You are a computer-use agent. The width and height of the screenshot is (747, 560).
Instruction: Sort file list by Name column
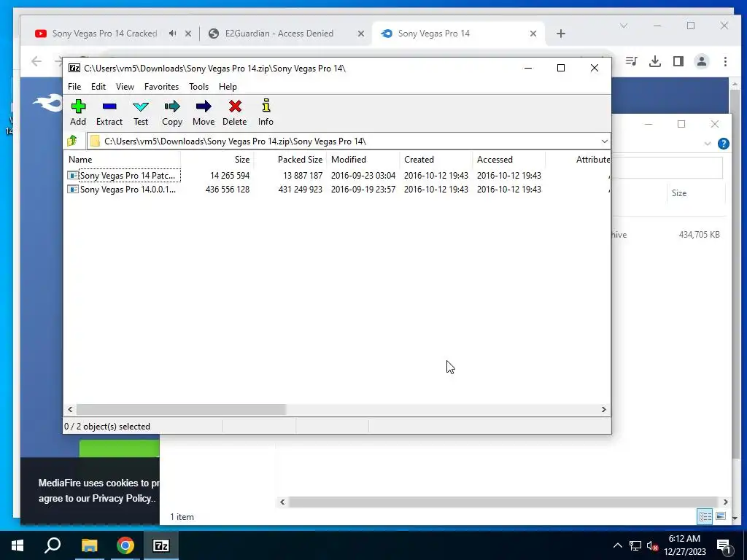pos(122,160)
